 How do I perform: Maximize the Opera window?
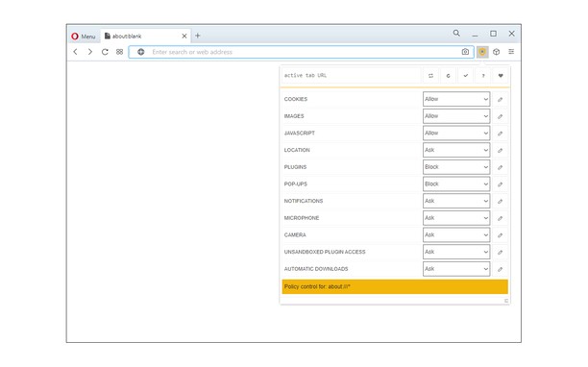494,34
